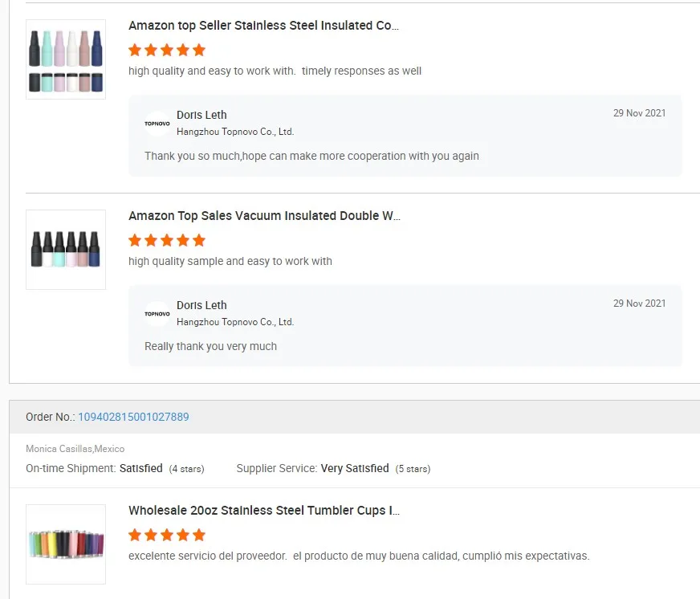
Task: Open the colorful 20oz tumbler cups thumbnail
Action: coord(66,544)
